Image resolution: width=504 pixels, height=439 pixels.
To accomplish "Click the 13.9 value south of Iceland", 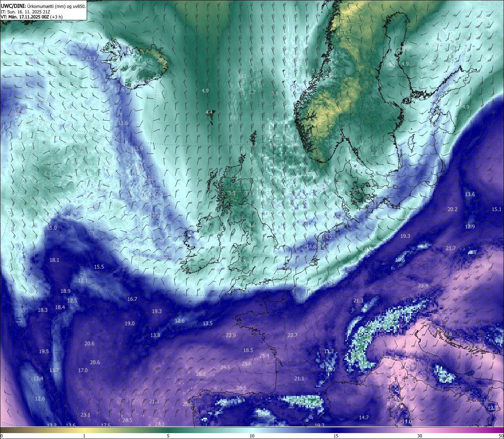I will [138, 148].
